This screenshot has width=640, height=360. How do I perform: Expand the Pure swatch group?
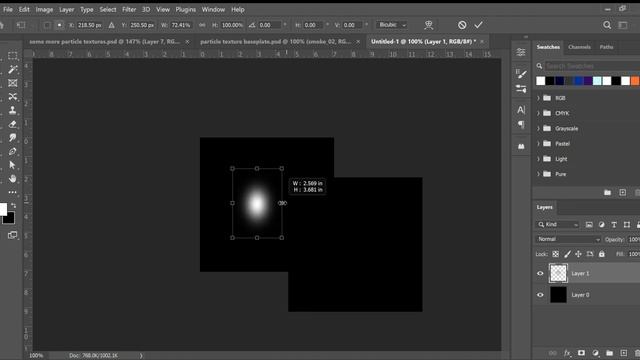tap(538, 174)
